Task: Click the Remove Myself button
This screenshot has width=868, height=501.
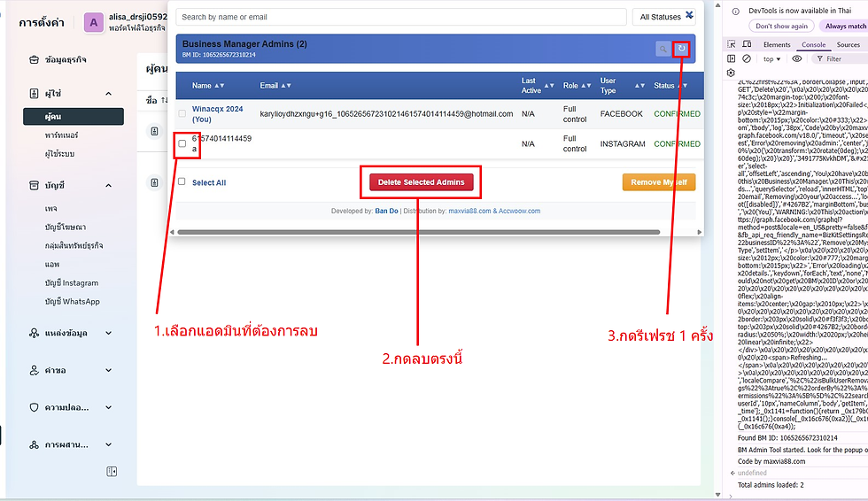Action: click(659, 182)
